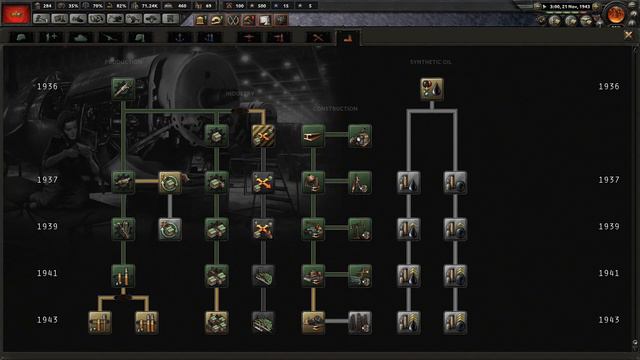640x360 pixels.
Task: Switch to the Engineering research tab
Action: 318,38
